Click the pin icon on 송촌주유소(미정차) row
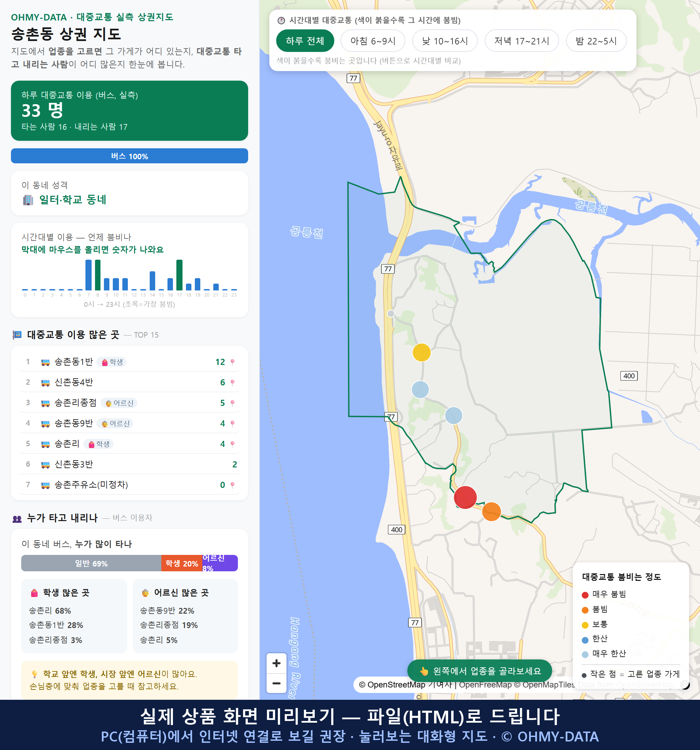 coord(232,485)
